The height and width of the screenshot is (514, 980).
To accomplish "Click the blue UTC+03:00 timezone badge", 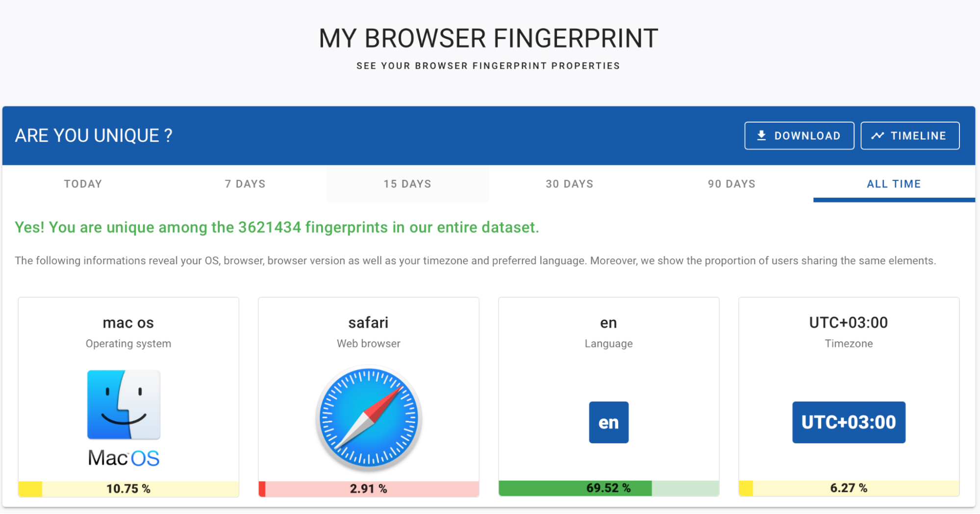I will (x=849, y=422).
